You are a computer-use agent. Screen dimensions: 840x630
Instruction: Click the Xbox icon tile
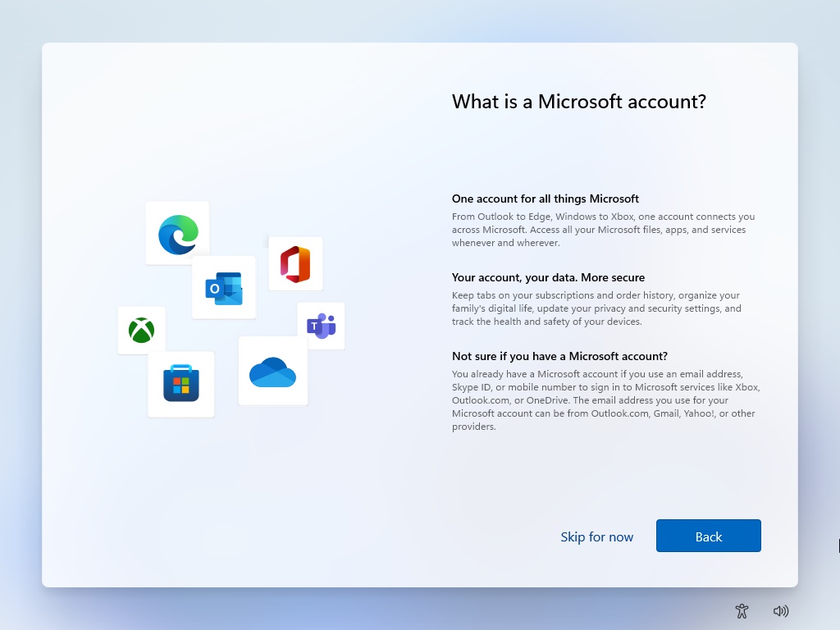(141, 330)
